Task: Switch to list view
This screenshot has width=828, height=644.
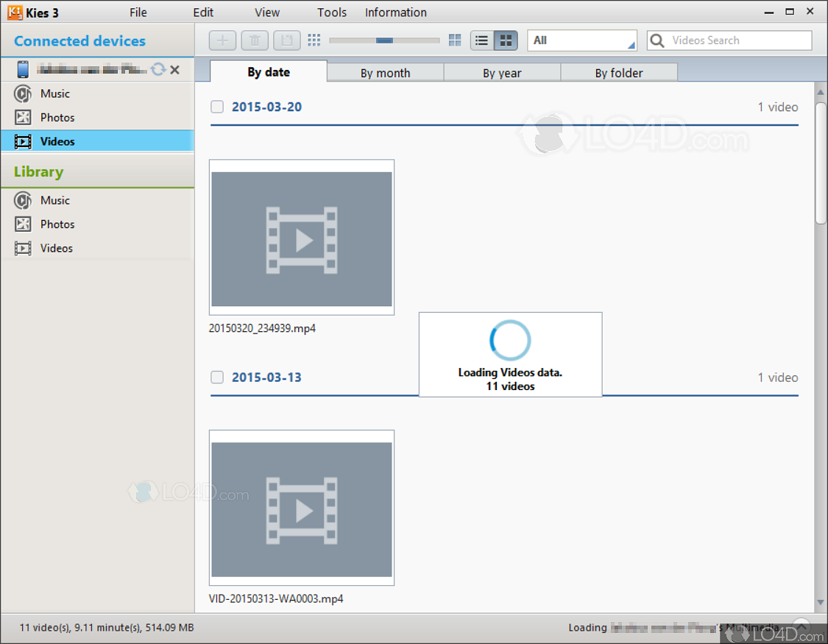Action: pos(481,40)
